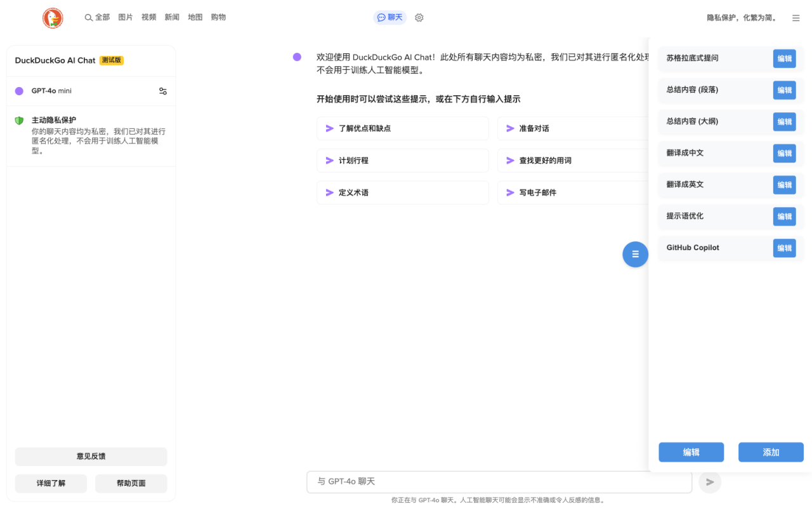Click the chat input field at the bottom

point(499,482)
